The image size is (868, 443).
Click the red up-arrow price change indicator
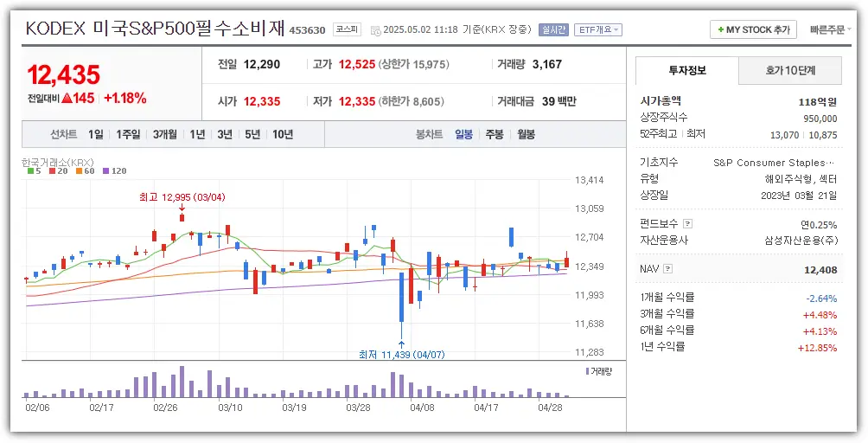(67, 99)
